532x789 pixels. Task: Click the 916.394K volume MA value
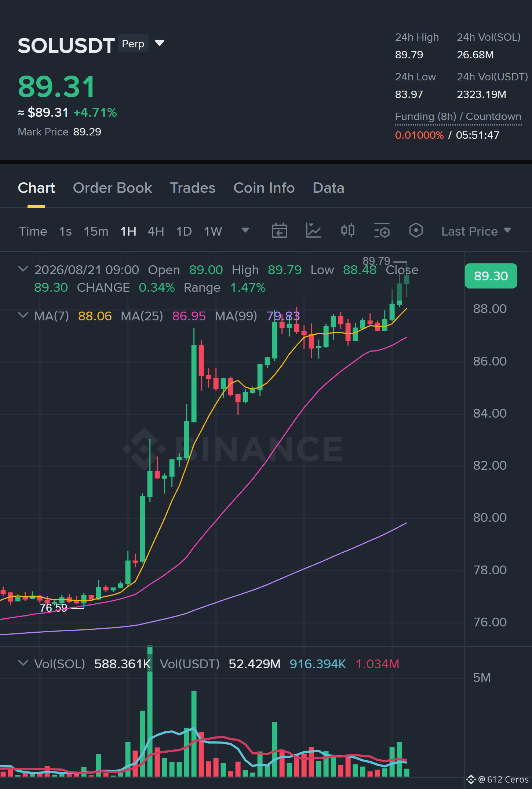(x=318, y=664)
